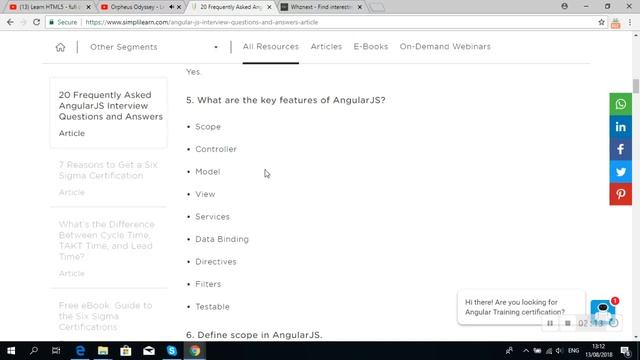Go to the site home icon
Viewport: 640px width, 360px height.
click(x=60, y=47)
